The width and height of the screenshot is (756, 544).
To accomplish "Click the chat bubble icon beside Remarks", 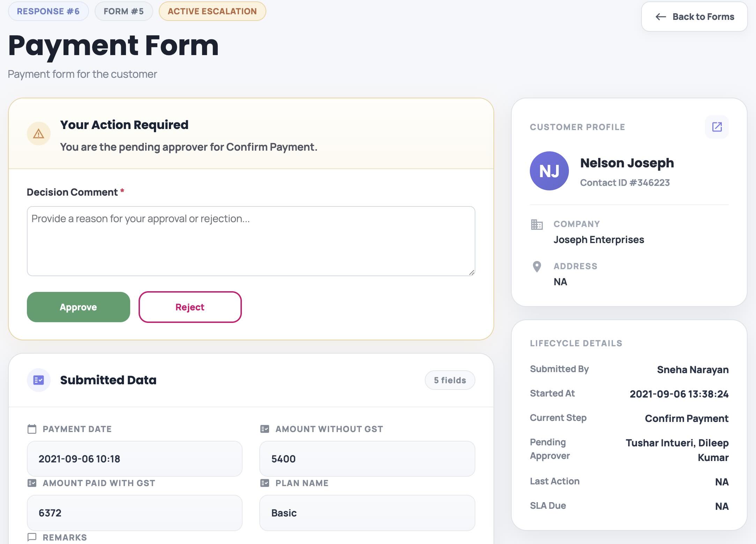I will point(32,537).
